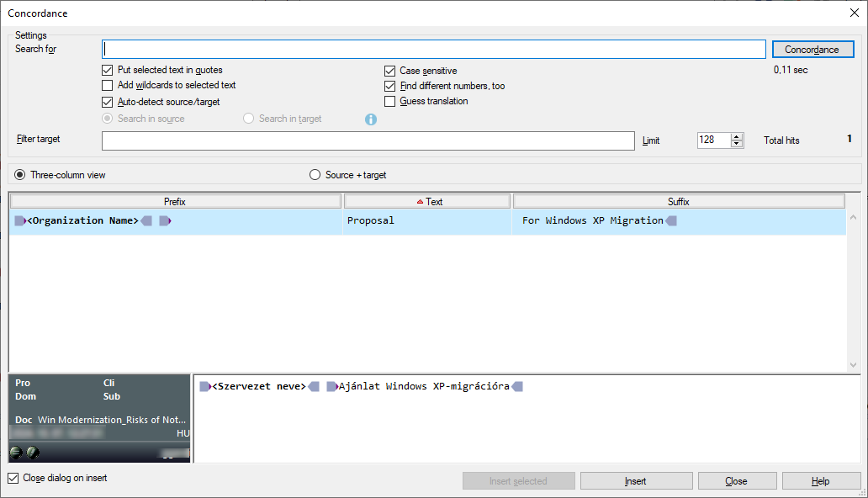This screenshot has height=498, width=868.
Task: Click the edit pen icon in the metadata panel
Action: (x=31, y=453)
